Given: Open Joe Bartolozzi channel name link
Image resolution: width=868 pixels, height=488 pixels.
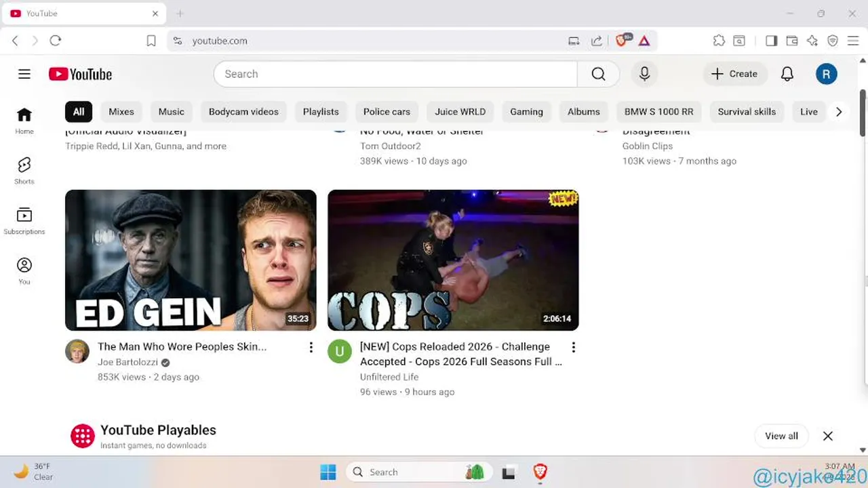Looking at the screenshot, I should pyautogui.click(x=127, y=362).
